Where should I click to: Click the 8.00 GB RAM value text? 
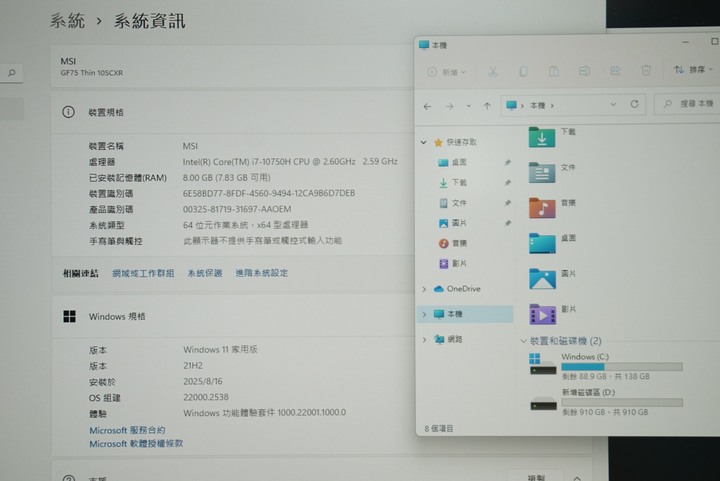tap(226, 177)
